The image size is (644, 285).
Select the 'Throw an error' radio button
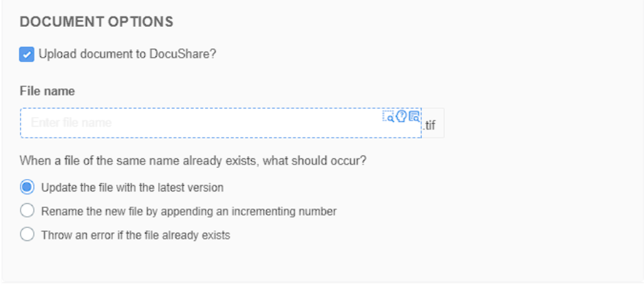(27, 235)
